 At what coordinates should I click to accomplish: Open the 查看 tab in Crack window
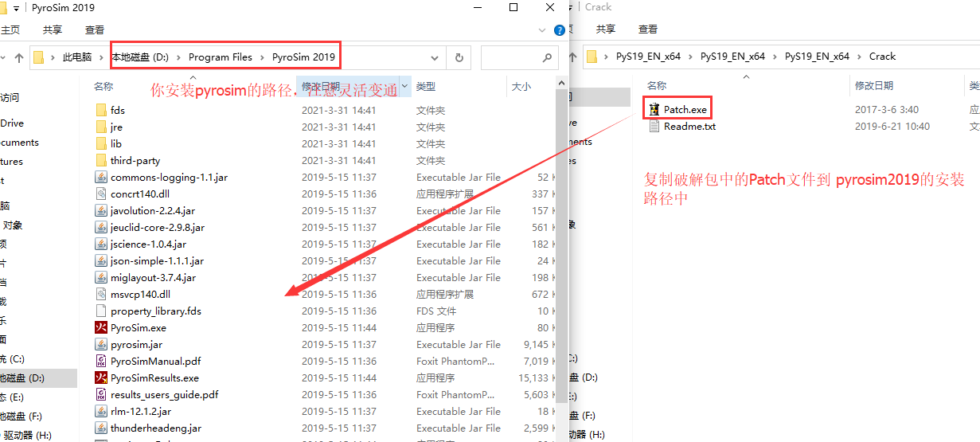(648, 29)
